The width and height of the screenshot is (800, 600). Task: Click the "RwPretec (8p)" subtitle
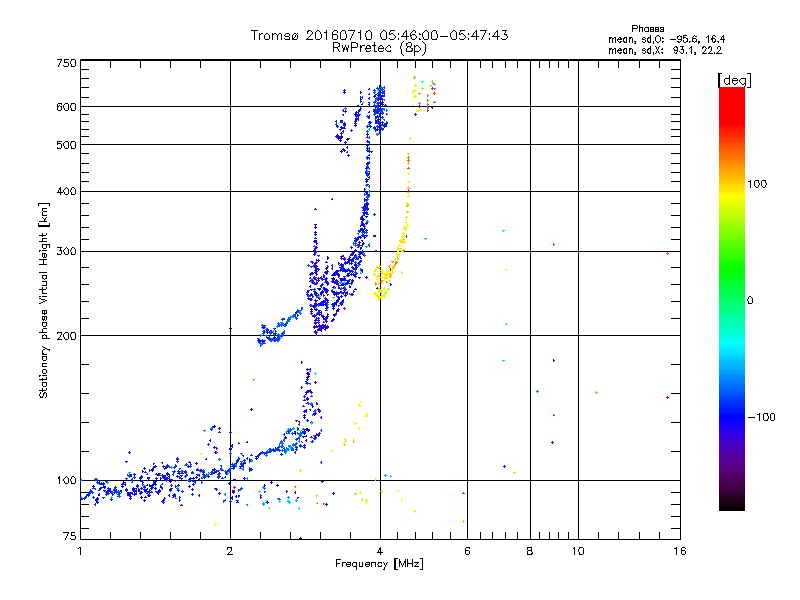click(379, 48)
